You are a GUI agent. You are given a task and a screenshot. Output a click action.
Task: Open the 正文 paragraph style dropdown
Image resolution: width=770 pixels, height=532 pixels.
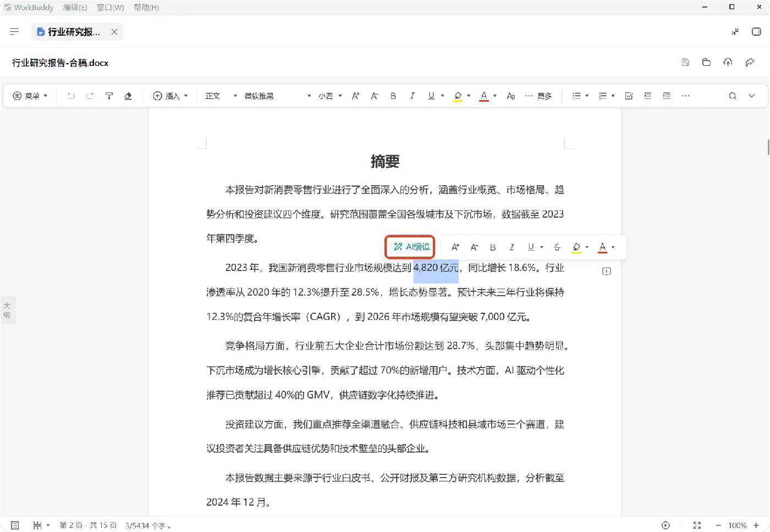[221, 96]
